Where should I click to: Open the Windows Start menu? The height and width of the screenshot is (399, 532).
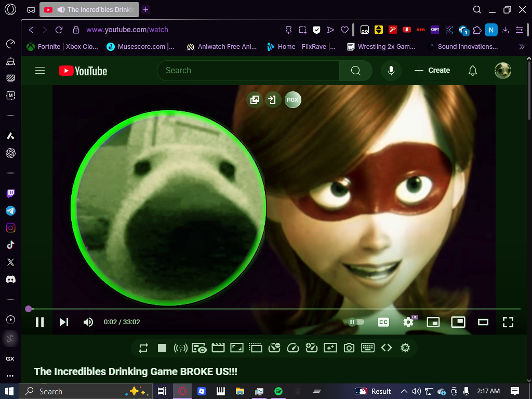tap(9, 391)
